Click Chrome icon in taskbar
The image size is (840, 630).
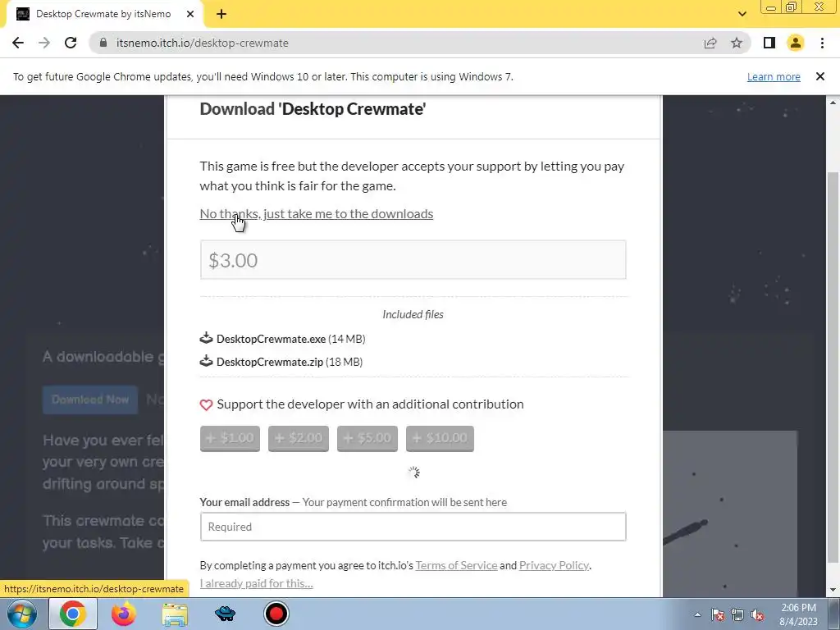point(73,614)
